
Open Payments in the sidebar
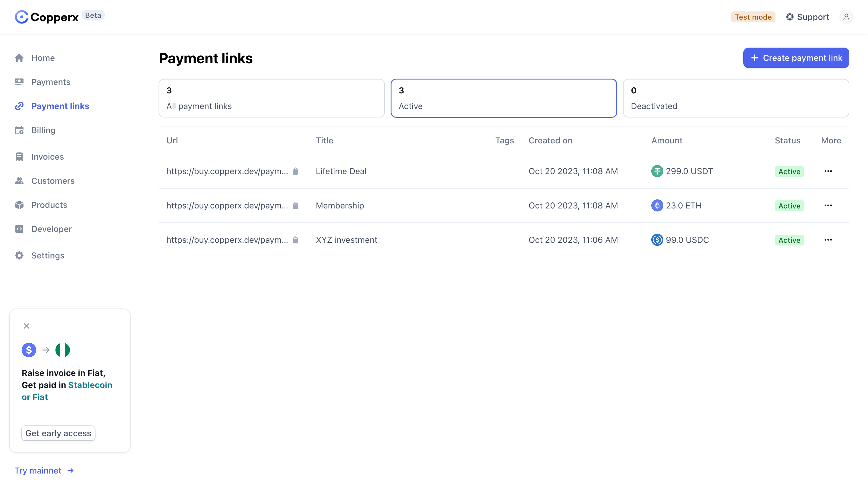pos(42,82)
